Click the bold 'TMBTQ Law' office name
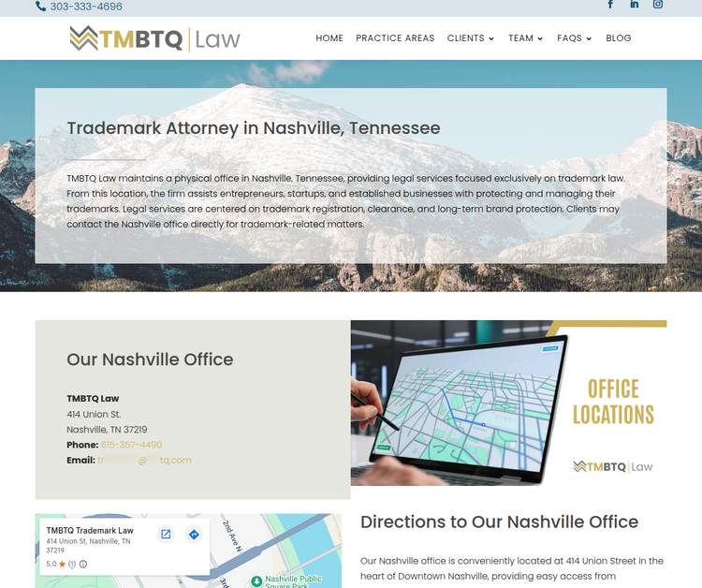 point(93,399)
